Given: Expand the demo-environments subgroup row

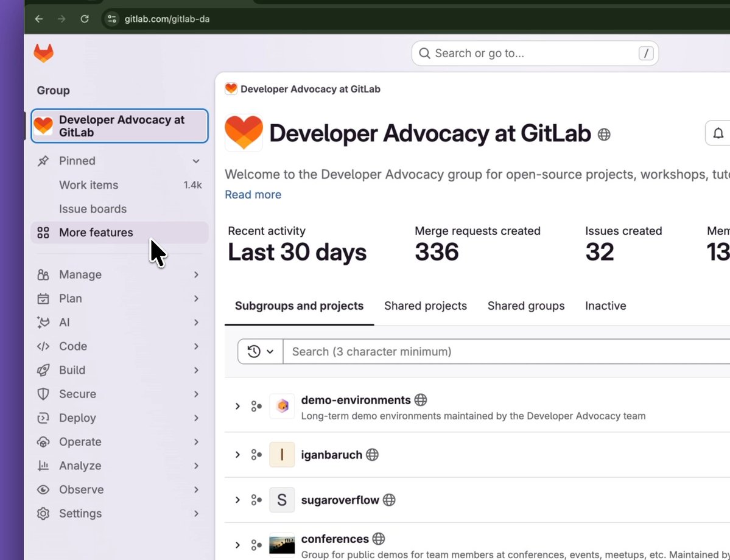Looking at the screenshot, I should [x=237, y=407].
